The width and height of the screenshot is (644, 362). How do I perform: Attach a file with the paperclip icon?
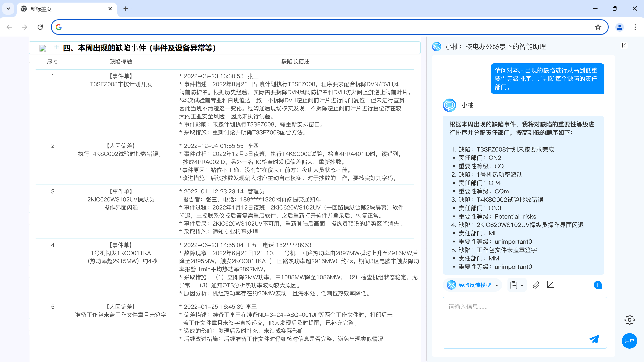[x=536, y=285]
